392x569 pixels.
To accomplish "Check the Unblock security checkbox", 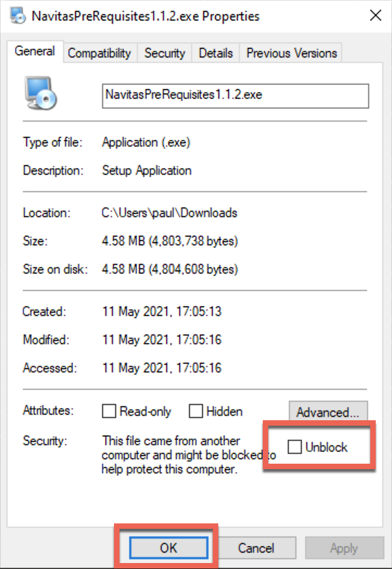I will pyautogui.click(x=294, y=447).
